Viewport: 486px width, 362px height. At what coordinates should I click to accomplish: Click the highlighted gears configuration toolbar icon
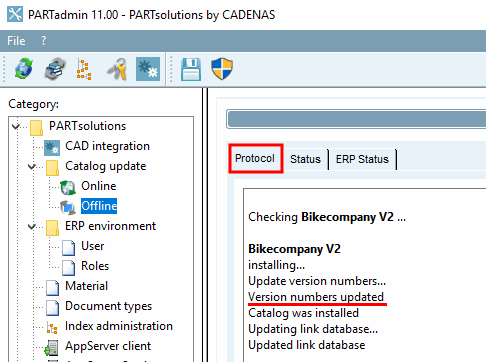[x=148, y=69]
